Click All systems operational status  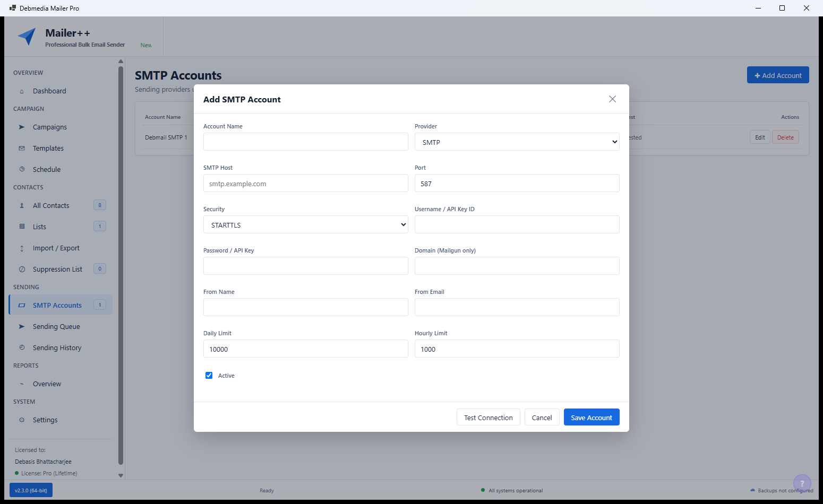(512, 491)
